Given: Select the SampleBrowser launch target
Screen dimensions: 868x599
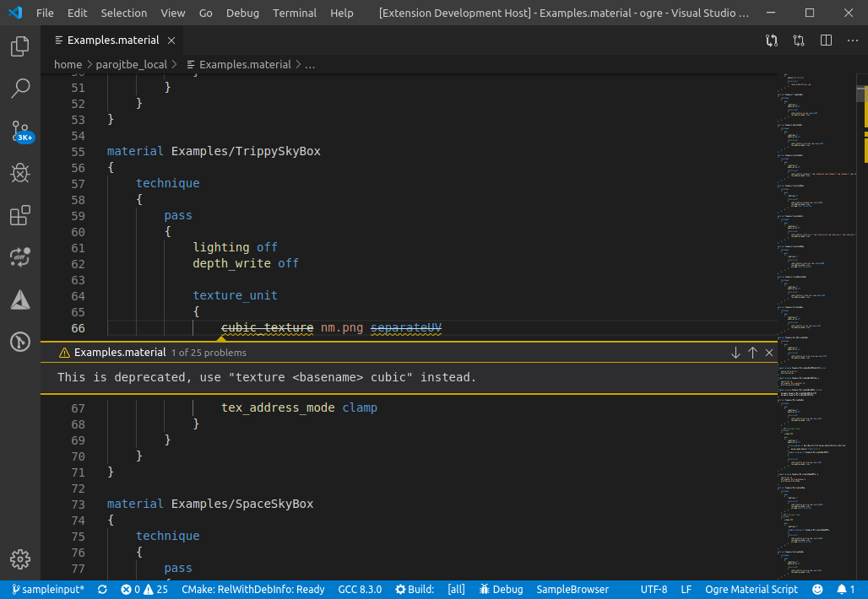Looking at the screenshot, I should pos(572,590).
